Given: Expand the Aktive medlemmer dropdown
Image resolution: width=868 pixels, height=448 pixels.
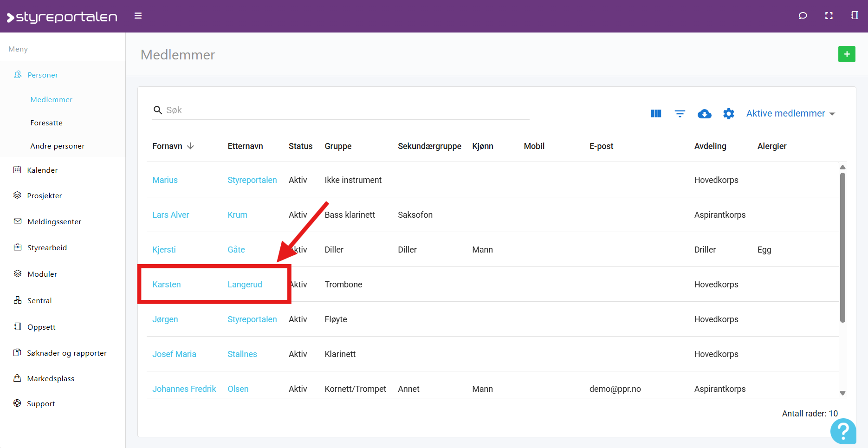Looking at the screenshot, I should [790, 114].
